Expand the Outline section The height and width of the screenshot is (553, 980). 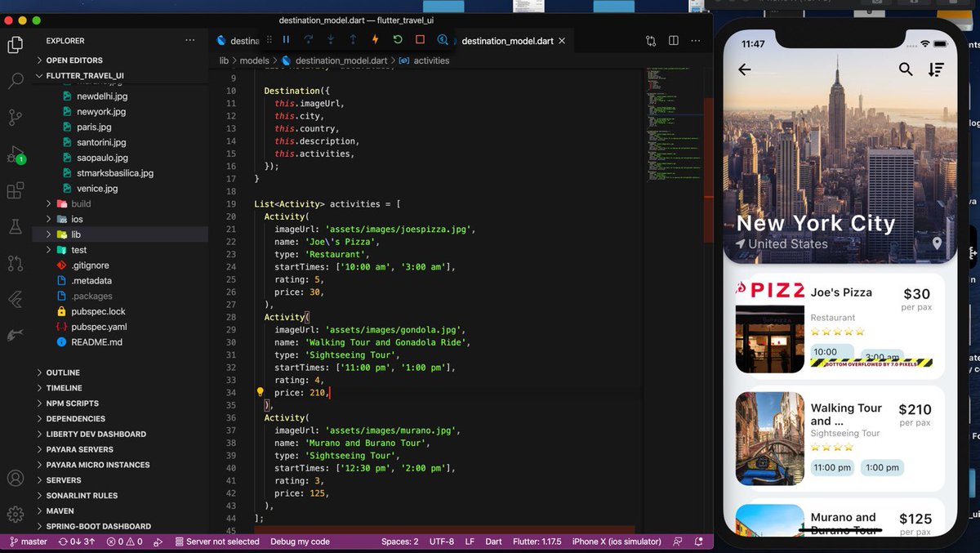point(63,372)
